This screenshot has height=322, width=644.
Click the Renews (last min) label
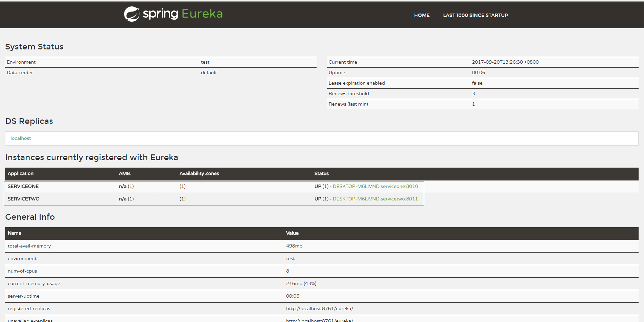(x=348, y=104)
